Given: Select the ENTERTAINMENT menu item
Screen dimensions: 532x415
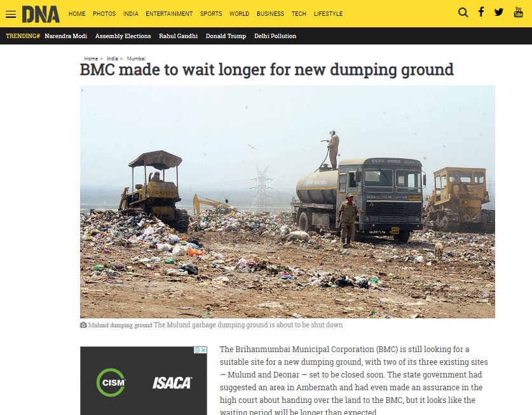Looking at the screenshot, I should (x=169, y=14).
